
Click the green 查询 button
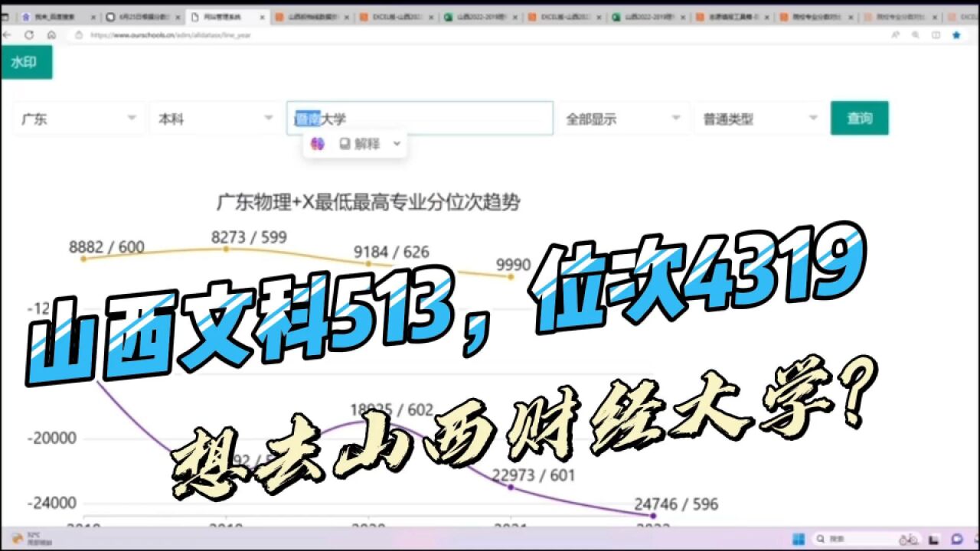[x=859, y=118]
